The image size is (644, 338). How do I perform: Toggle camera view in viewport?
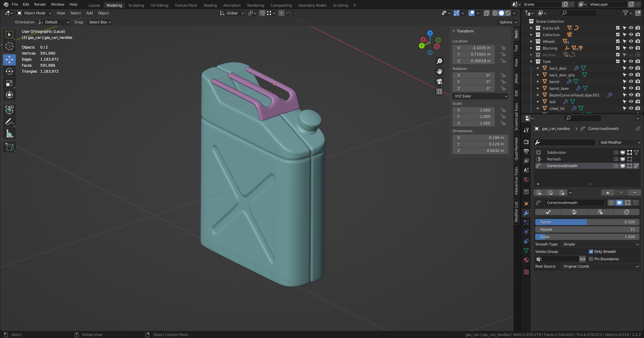[439, 81]
